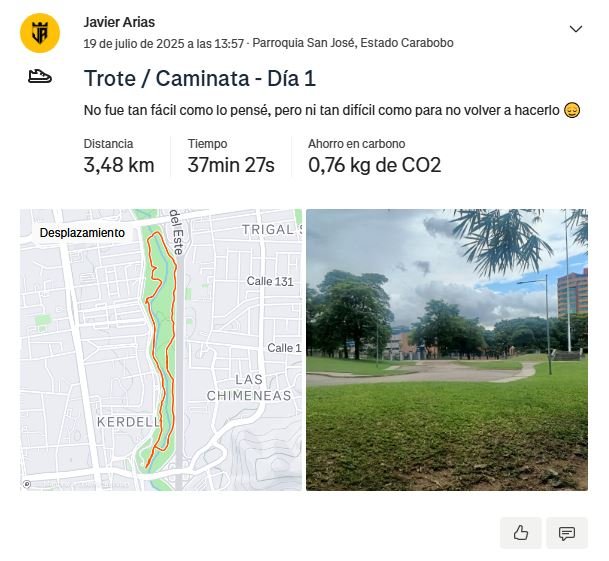
Task: Click the Distancia 3,48 km stat
Action: [x=119, y=156]
